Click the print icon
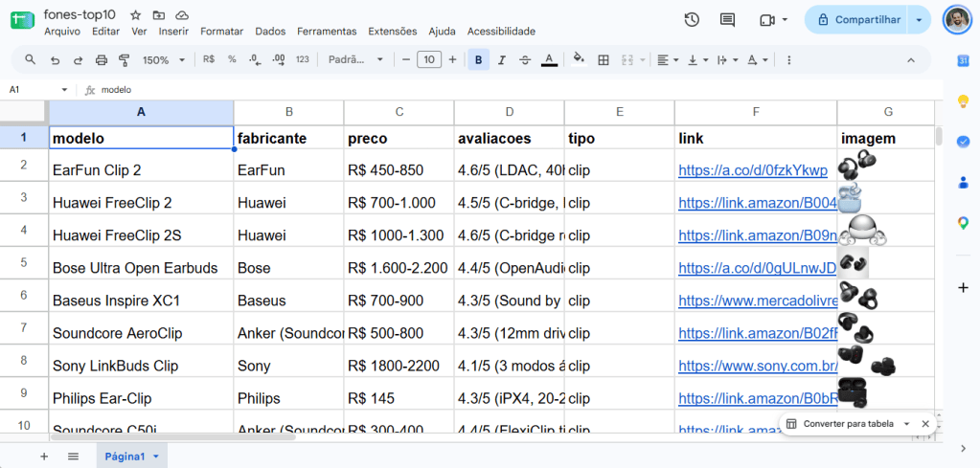Viewport: 980px width, 468px height. pos(102,60)
